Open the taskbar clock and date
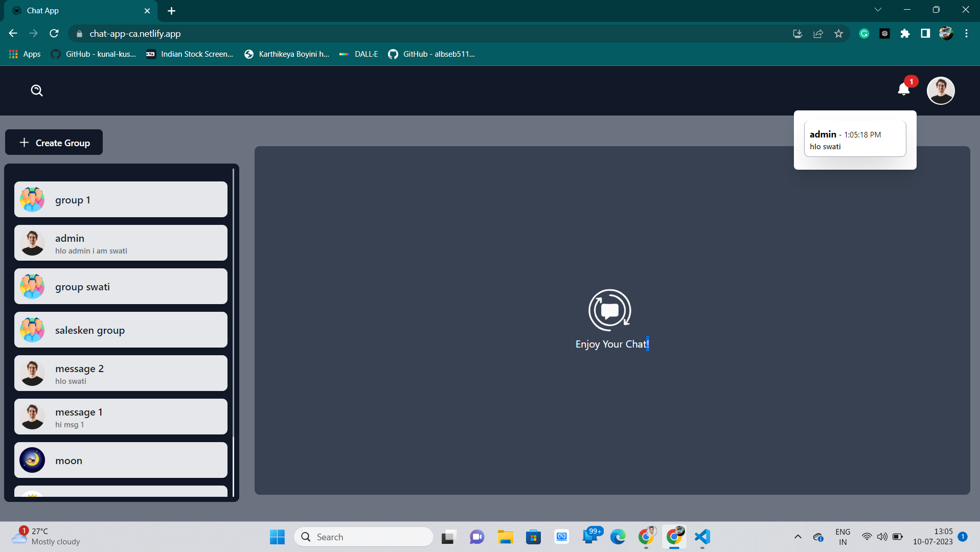980x552 pixels. click(933, 536)
